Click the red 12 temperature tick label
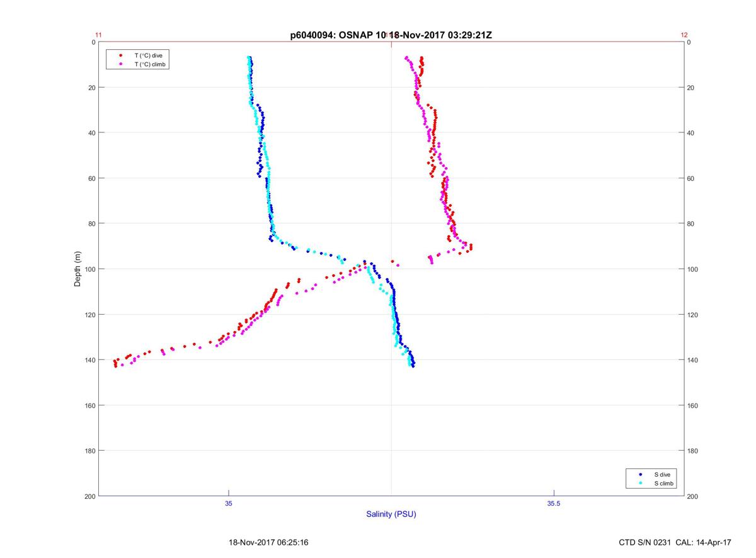The width and height of the screenshot is (756, 558). 684,35
